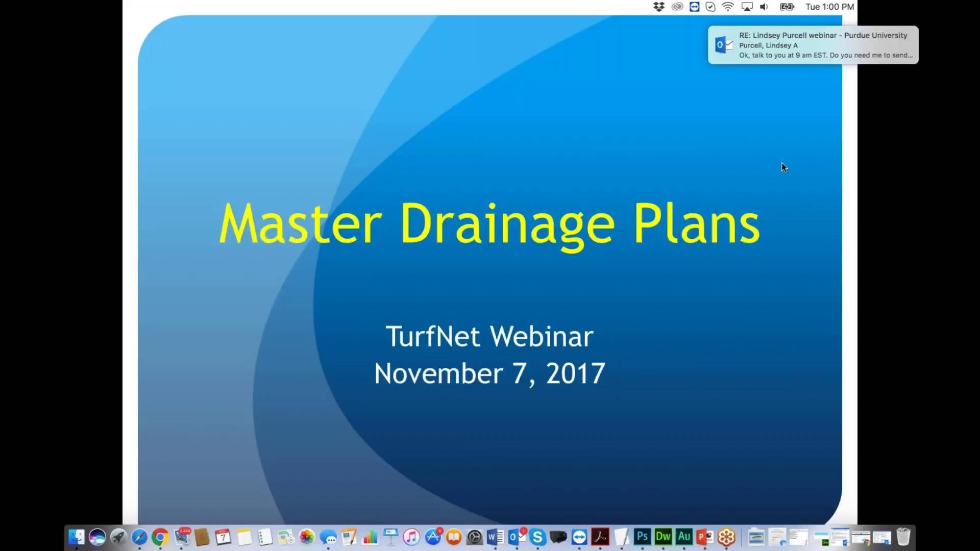
Task: Open iTunes from the dock
Action: 411,537
